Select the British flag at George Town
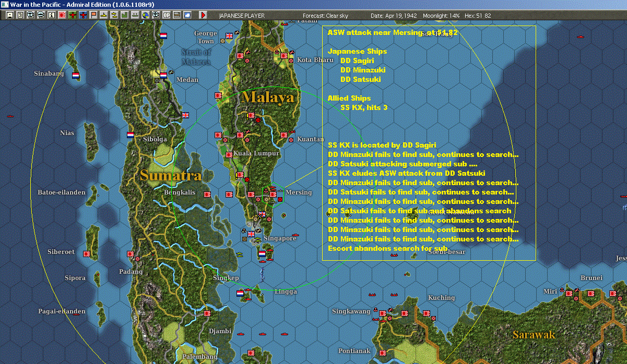This screenshot has width=627, height=364. coord(229,36)
